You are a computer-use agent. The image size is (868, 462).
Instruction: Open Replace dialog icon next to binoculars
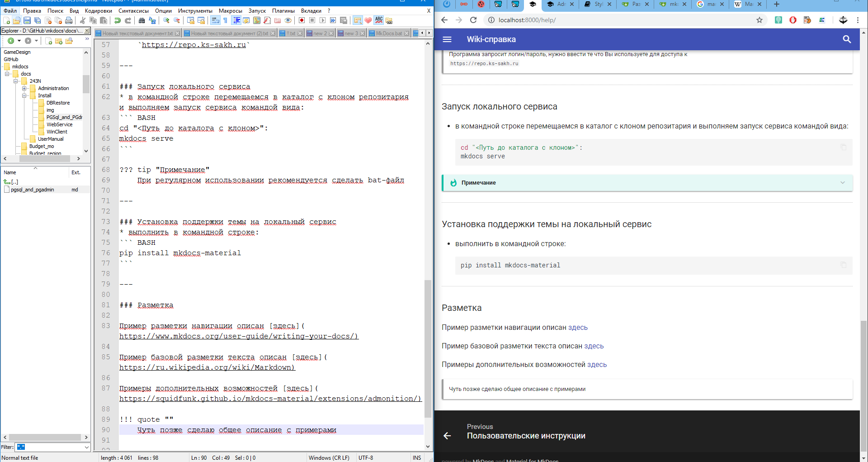point(152,20)
